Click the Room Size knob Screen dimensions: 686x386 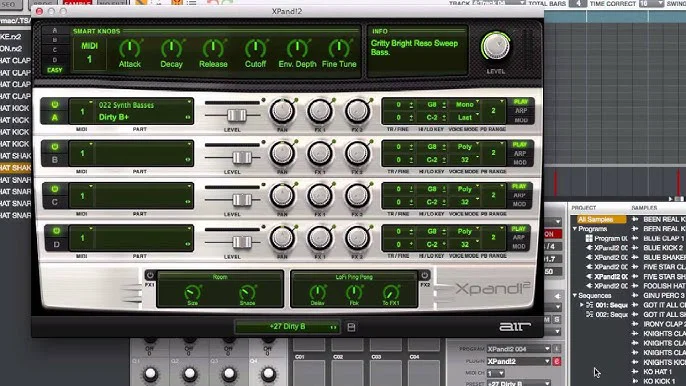[192, 292]
